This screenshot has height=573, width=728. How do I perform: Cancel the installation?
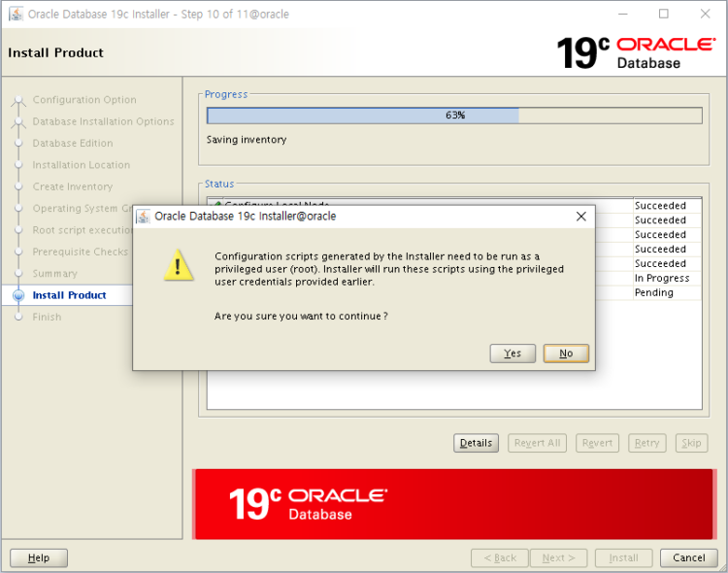(688, 557)
